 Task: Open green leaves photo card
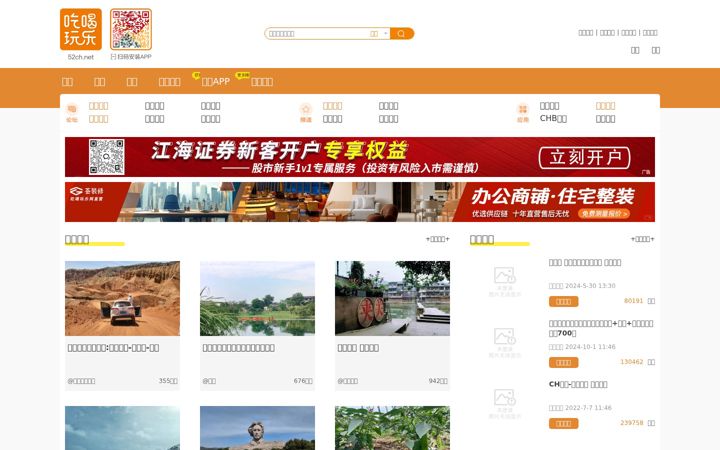tap(392, 428)
